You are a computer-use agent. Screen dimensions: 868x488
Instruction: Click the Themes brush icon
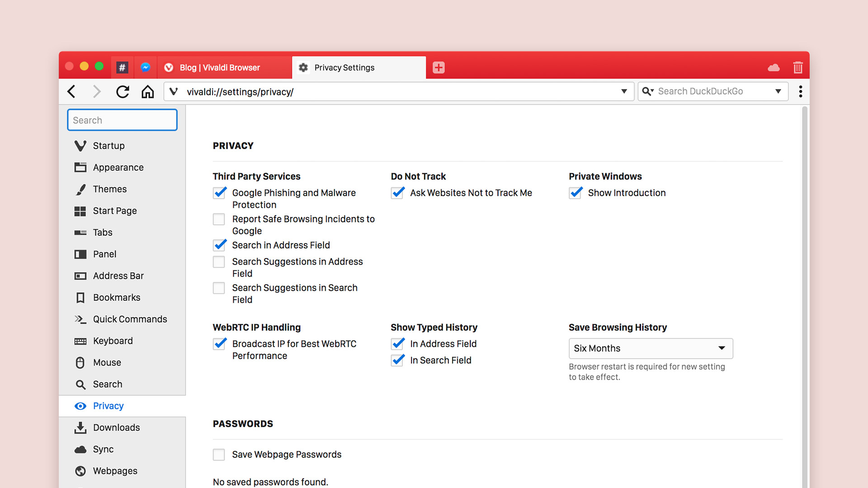(x=80, y=189)
